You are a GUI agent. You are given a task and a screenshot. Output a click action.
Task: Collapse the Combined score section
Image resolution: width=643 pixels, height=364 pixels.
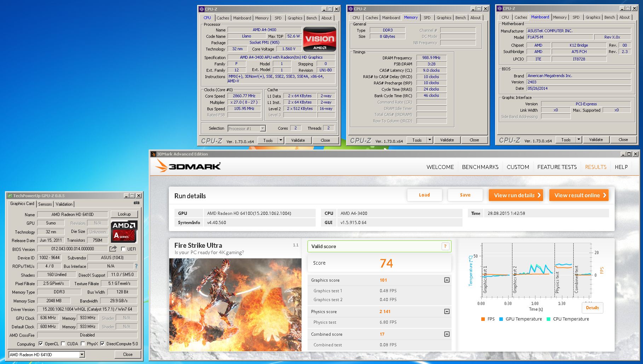447,334
